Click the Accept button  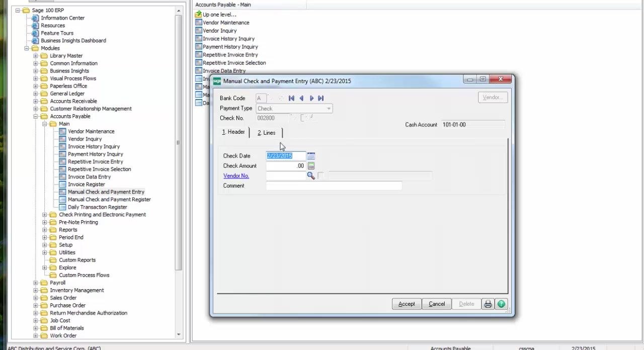point(407,304)
